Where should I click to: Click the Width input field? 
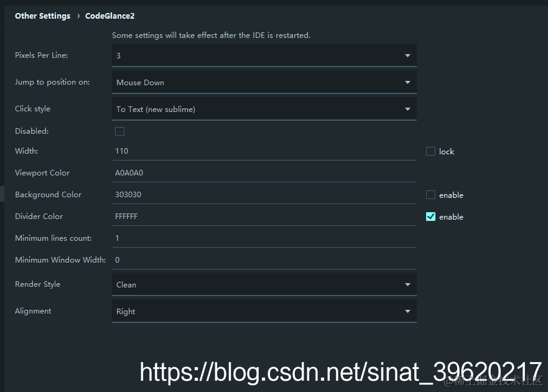coord(264,151)
